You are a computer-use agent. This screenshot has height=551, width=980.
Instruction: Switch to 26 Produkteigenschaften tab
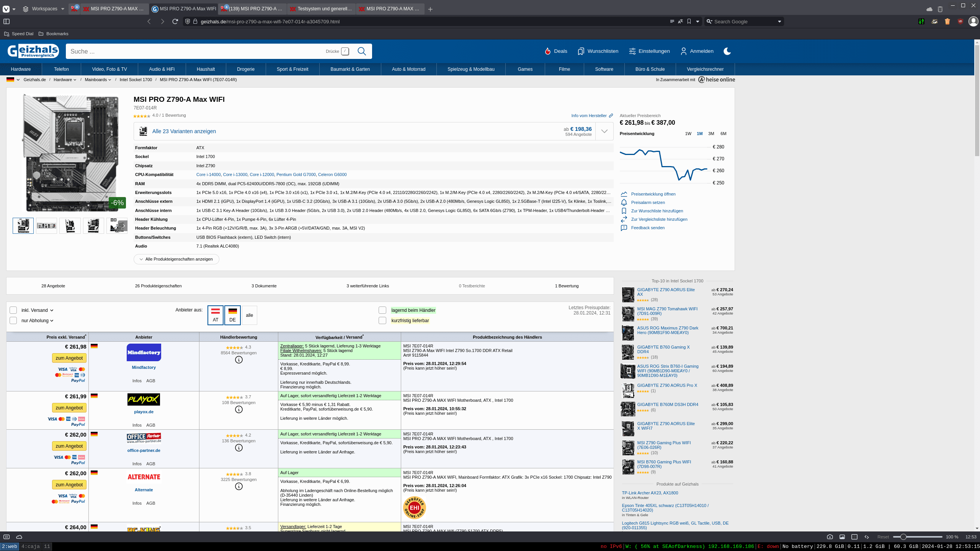158,286
